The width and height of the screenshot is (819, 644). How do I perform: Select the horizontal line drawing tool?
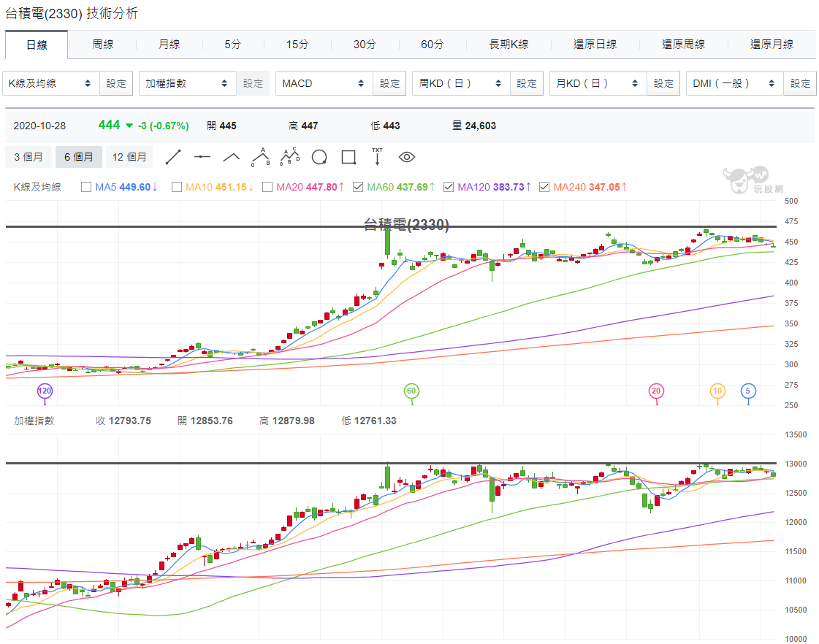pos(202,157)
